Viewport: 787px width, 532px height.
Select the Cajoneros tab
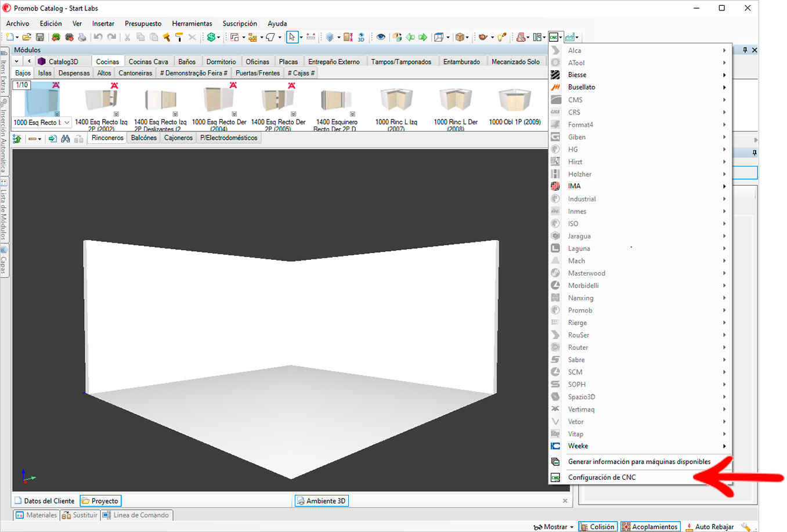point(178,138)
